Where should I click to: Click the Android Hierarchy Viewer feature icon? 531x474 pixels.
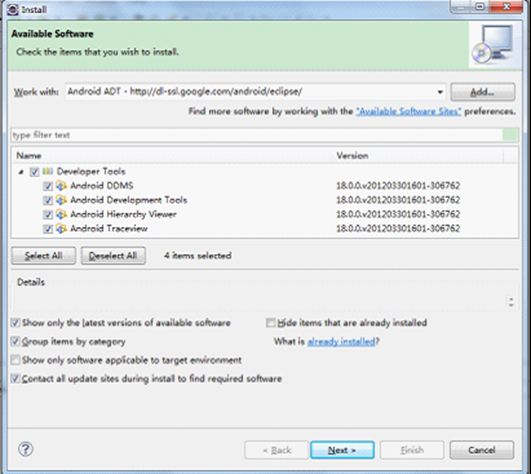coord(61,214)
